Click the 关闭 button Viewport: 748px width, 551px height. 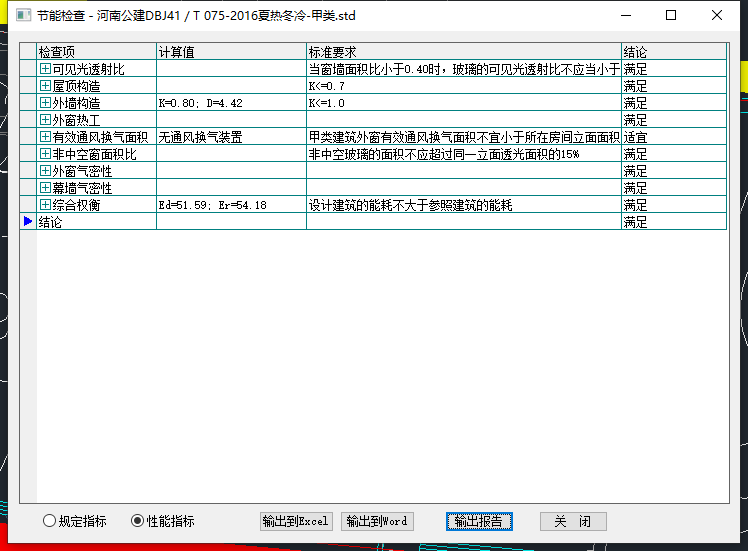click(573, 521)
